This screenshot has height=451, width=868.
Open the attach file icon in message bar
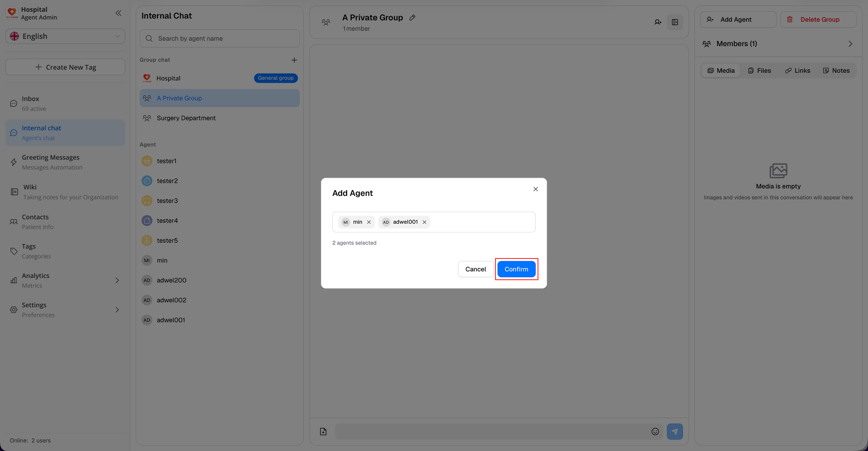[323, 431]
